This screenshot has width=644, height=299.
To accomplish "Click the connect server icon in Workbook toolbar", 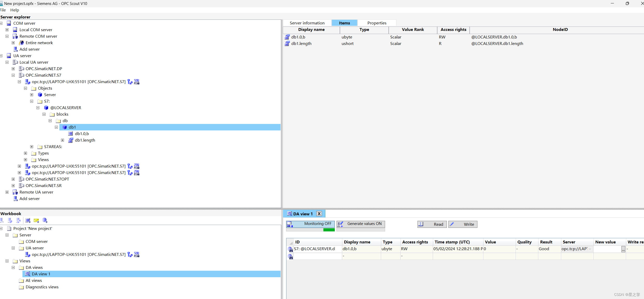I will [10, 221].
